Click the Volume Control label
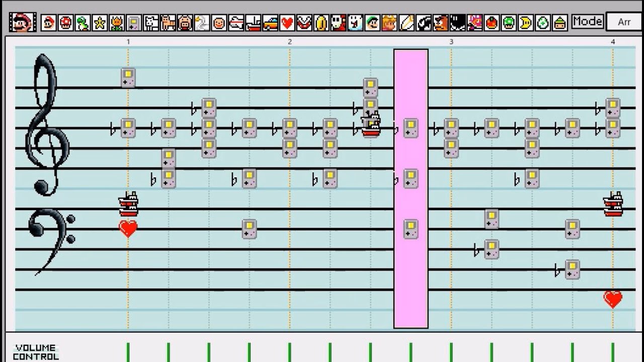 pyautogui.click(x=36, y=352)
